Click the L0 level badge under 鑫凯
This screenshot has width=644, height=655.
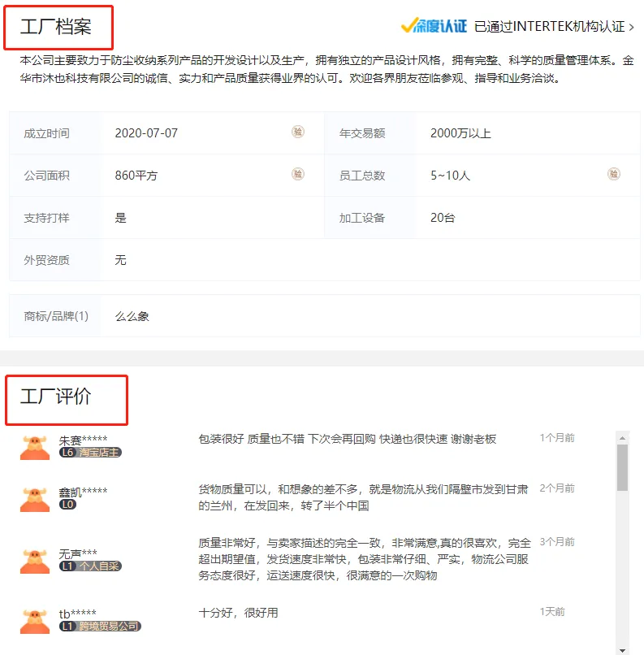pos(67,505)
